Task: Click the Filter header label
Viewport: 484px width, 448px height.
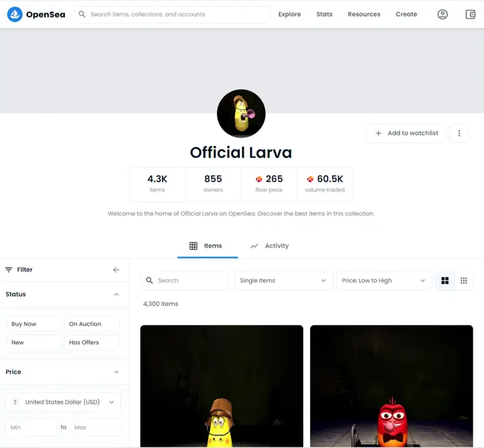Action: [x=25, y=270]
